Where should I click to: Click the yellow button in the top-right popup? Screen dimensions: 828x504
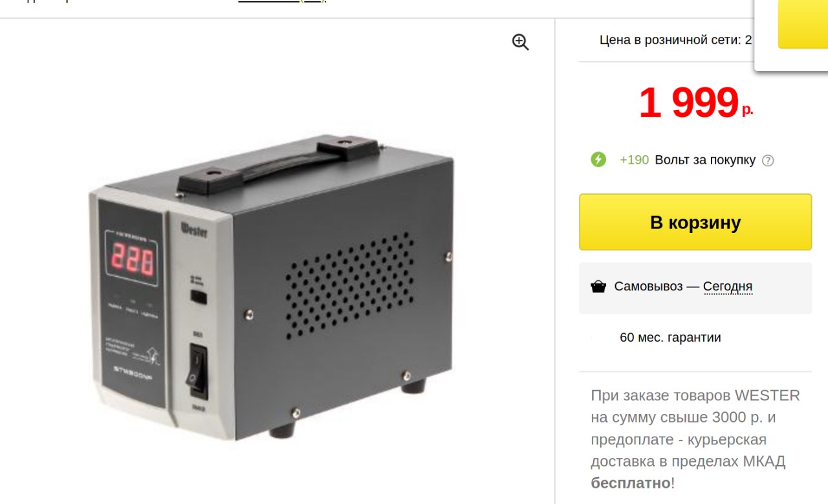[x=803, y=24]
